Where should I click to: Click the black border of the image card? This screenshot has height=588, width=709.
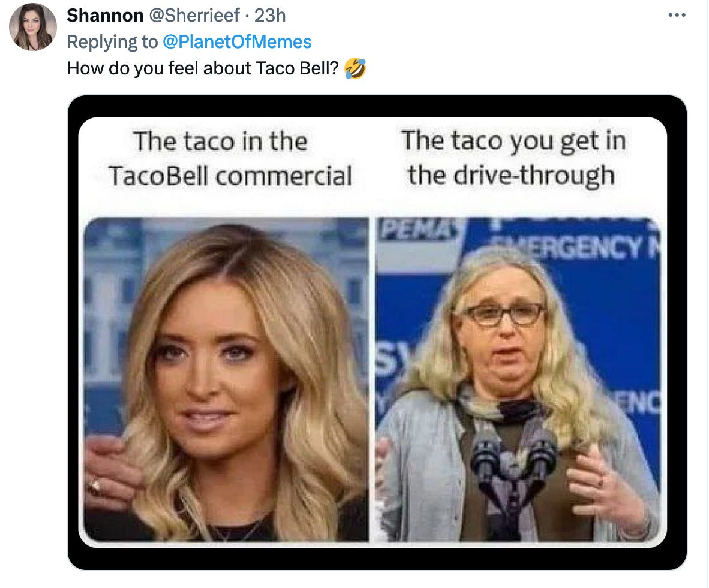click(377, 106)
